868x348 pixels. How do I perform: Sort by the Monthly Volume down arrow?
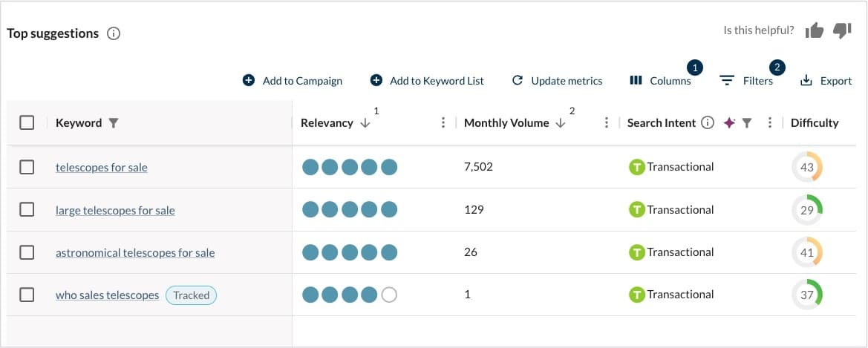(561, 123)
